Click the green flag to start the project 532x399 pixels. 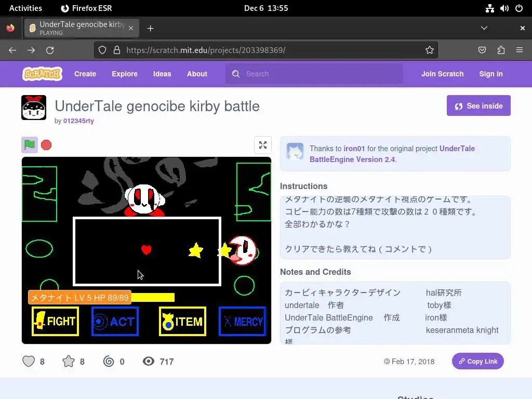point(30,145)
